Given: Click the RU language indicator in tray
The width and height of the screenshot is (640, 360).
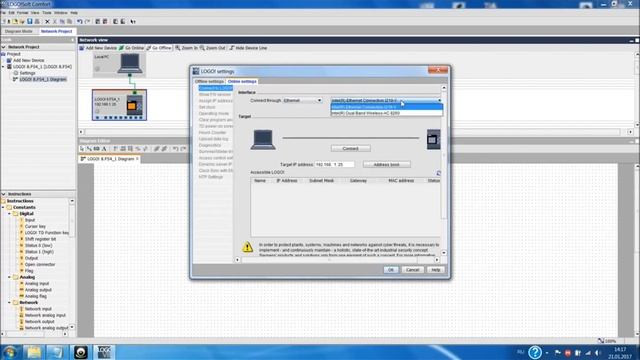Looking at the screenshot, I should (x=521, y=352).
